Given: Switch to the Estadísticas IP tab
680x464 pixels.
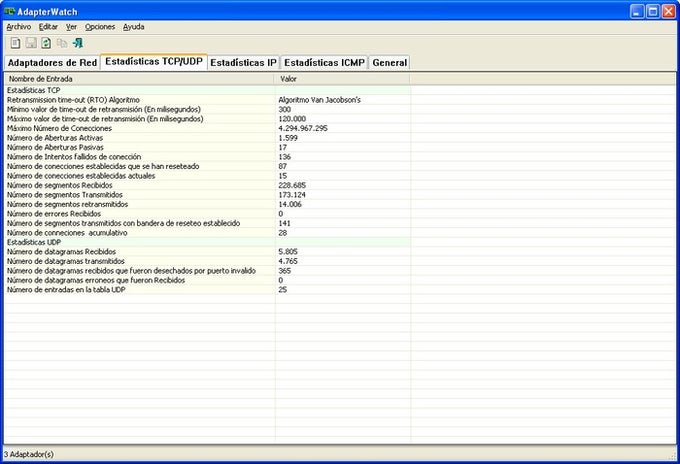Looking at the screenshot, I should 243,62.
